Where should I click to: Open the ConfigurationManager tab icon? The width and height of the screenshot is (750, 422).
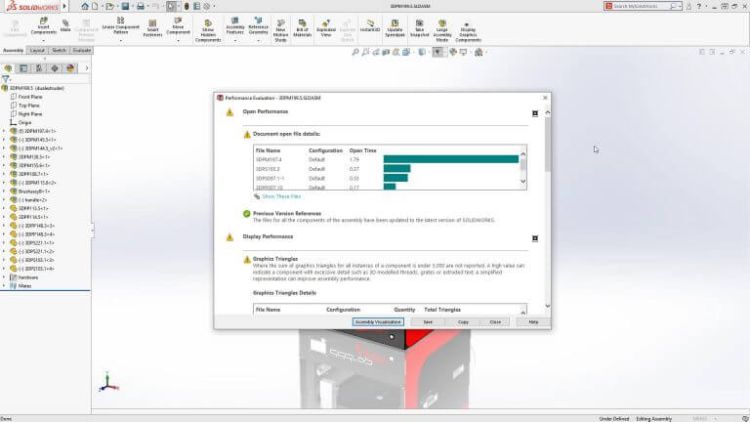[39, 68]
